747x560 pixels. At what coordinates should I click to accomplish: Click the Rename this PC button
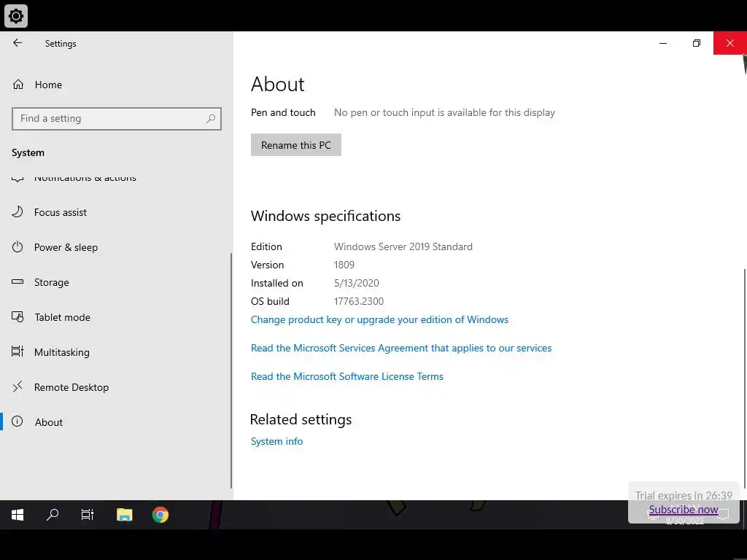(x=296, y=145)
